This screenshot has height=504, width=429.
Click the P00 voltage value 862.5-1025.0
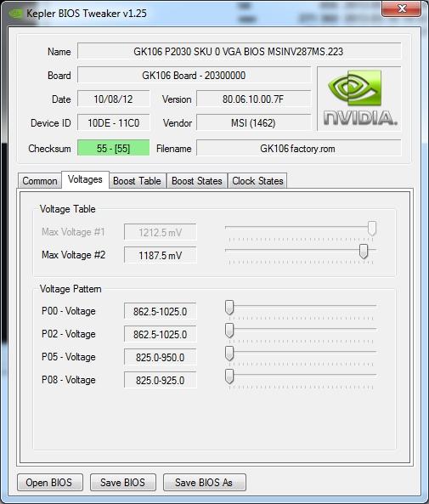[160, 311]
